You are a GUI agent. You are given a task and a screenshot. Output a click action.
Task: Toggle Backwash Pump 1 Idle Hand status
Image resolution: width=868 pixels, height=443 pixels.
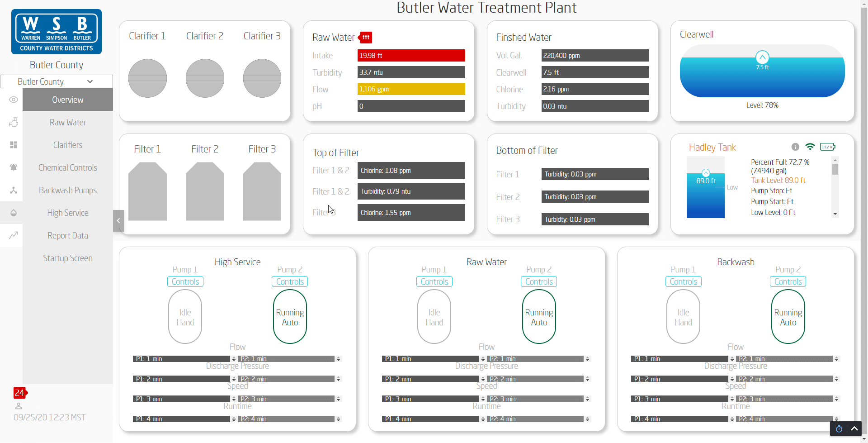coord(684,317)
